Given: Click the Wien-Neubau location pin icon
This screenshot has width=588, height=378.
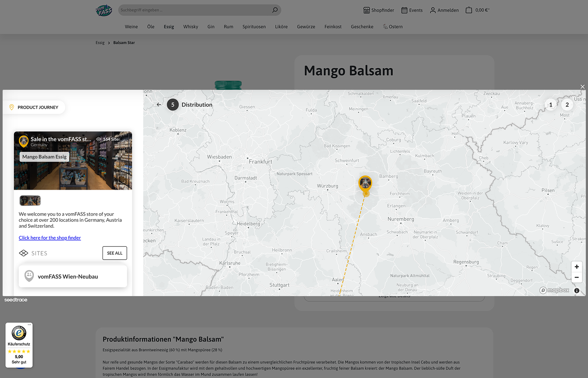Looking at the screenshot, I should click(29, 276).
